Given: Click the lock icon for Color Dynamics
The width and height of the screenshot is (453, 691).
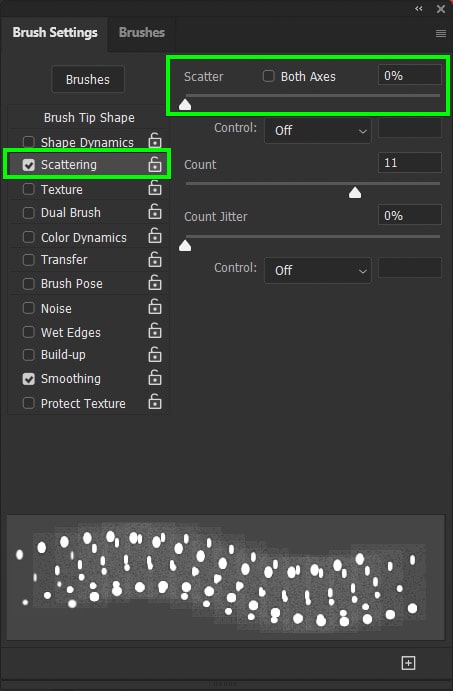Looking at the screenshot, I should [x=155, y=235].
